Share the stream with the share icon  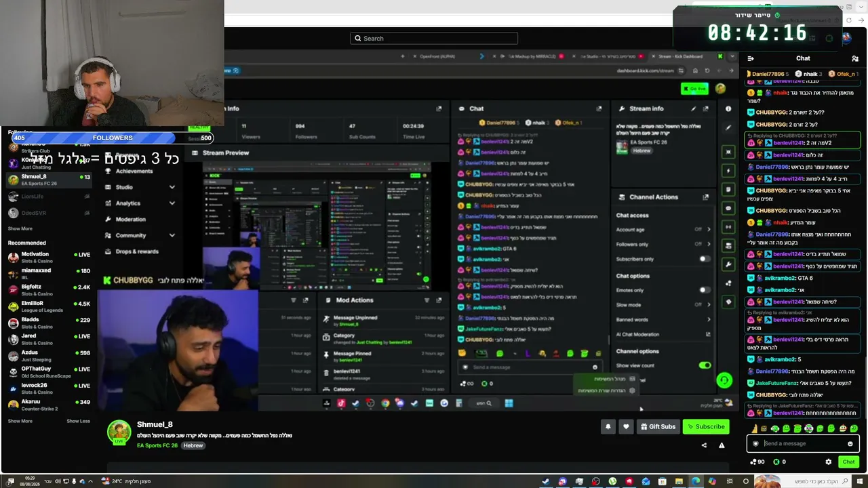pyautogui.click(x=704, y=445)
